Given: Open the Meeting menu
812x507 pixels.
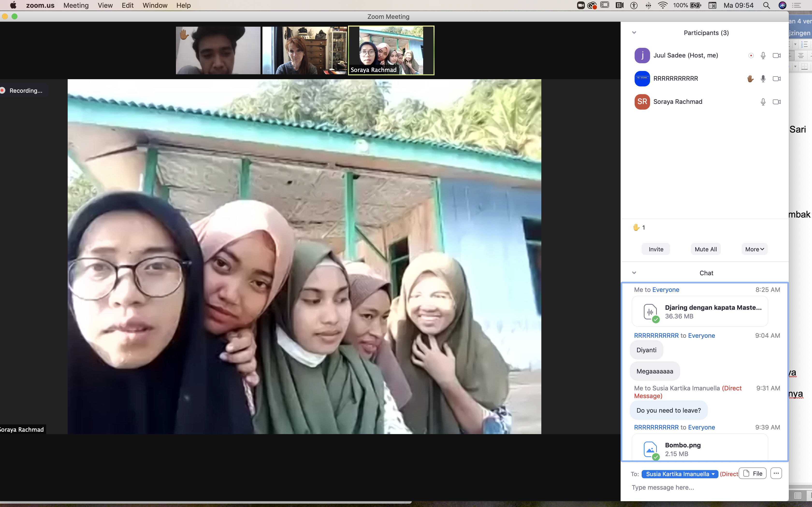Looking at the screenshot, I should click(x=76, y=5).
